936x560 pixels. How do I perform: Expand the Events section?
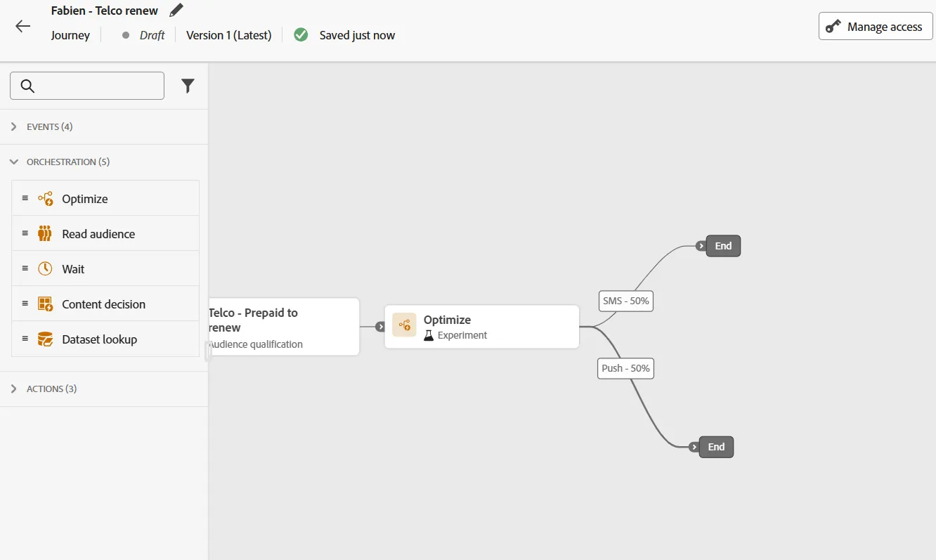pos(104,127)
